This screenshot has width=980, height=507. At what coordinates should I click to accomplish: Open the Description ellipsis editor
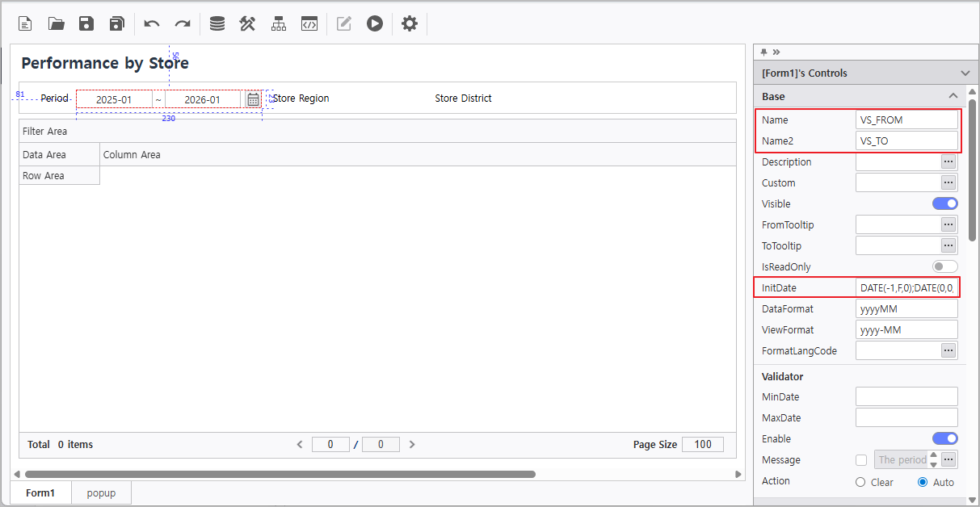[948, 161]
